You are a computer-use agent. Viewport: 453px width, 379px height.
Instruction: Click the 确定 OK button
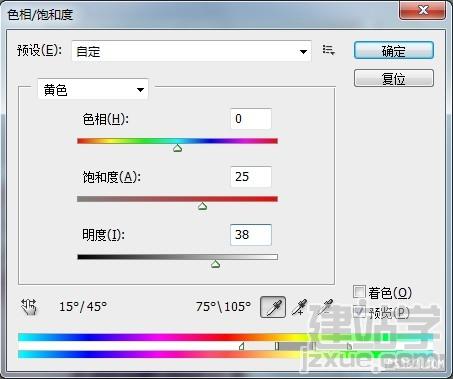394,51
